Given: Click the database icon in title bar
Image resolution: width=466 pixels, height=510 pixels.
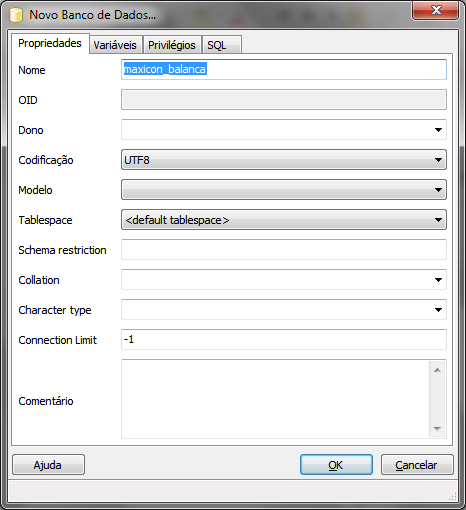Looking at the screenshot, I should (x=16, y=15).
